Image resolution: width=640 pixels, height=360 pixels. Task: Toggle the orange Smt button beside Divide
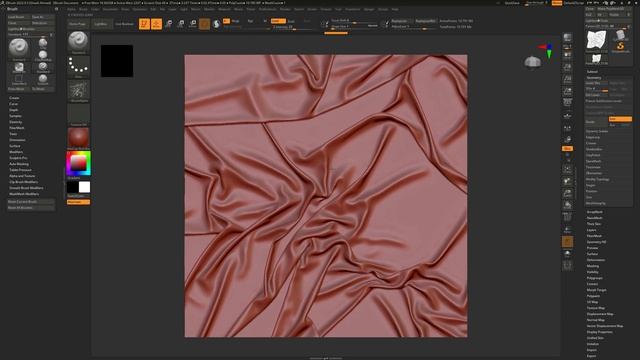point(620,119)
